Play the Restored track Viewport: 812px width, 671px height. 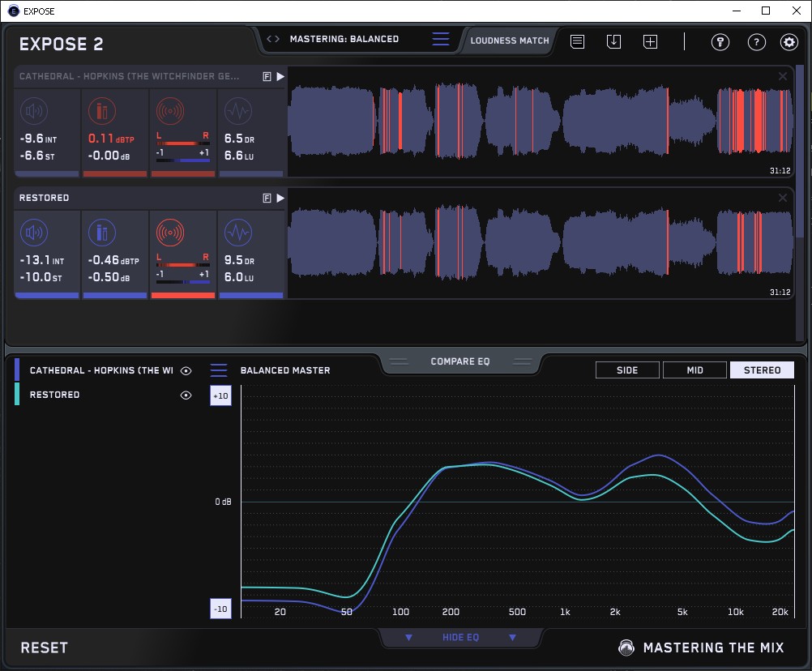click(x=280, y=198)
